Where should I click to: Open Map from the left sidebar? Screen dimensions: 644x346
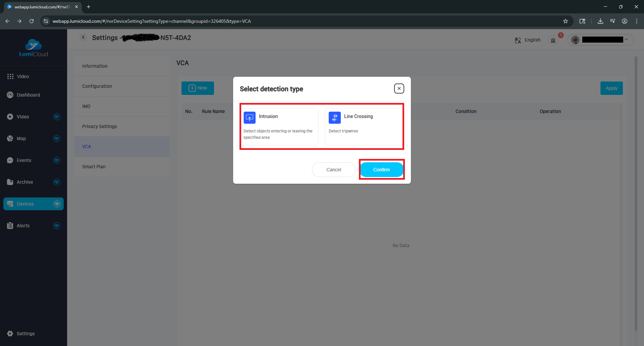tap(21, 138)
